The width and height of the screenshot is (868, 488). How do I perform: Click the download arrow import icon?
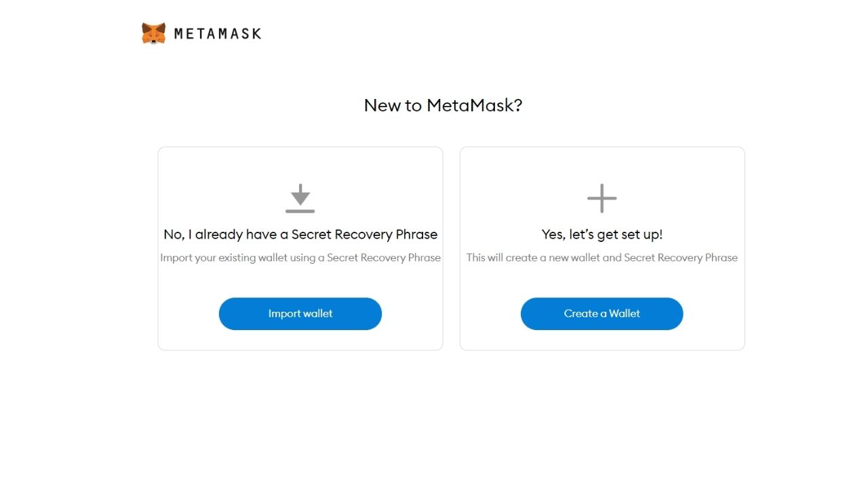[x=300, y=198]
